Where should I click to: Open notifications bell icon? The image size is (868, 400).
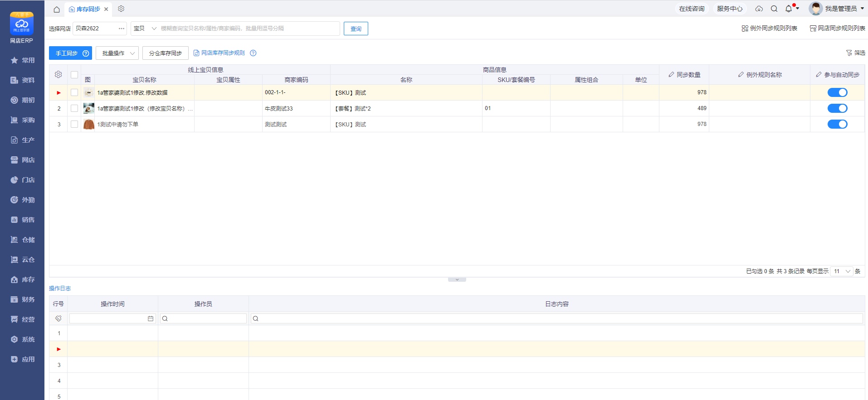(789, 9)
